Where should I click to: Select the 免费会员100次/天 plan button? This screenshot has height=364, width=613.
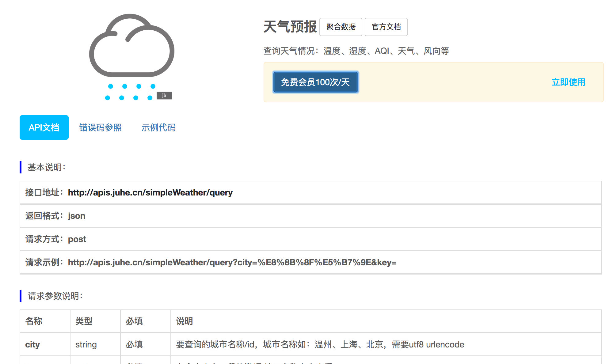315,82
